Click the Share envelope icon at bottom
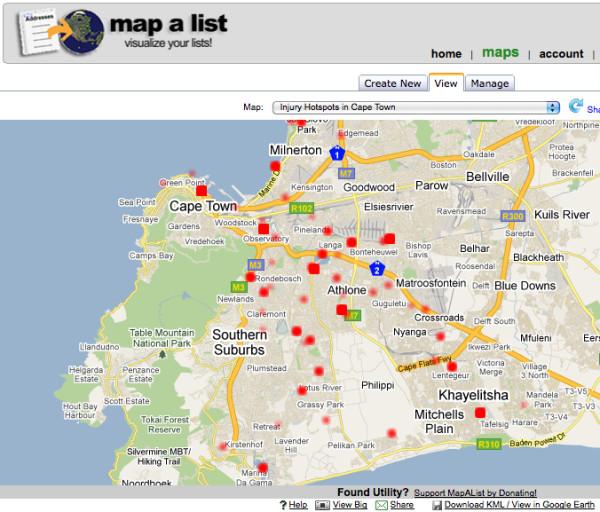The image size is (600, 512). point(380,506)
